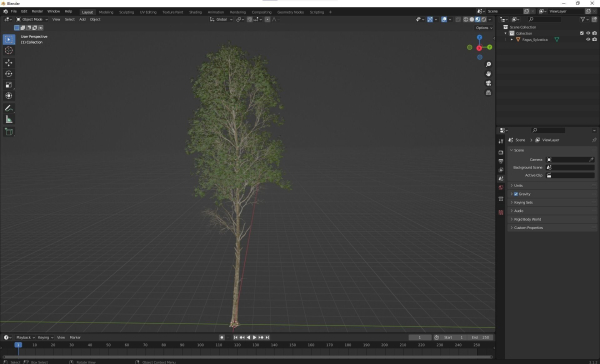Switch to solid viewport shading
Viewport: 600px width, 364px height.
click(x=471, y=19)
